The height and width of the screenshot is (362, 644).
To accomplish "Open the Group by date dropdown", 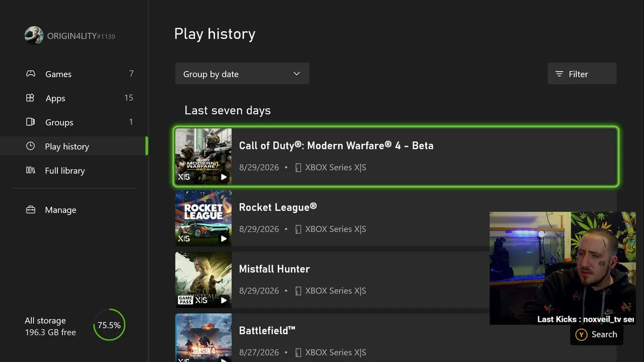I will click(x=242, y=74).
